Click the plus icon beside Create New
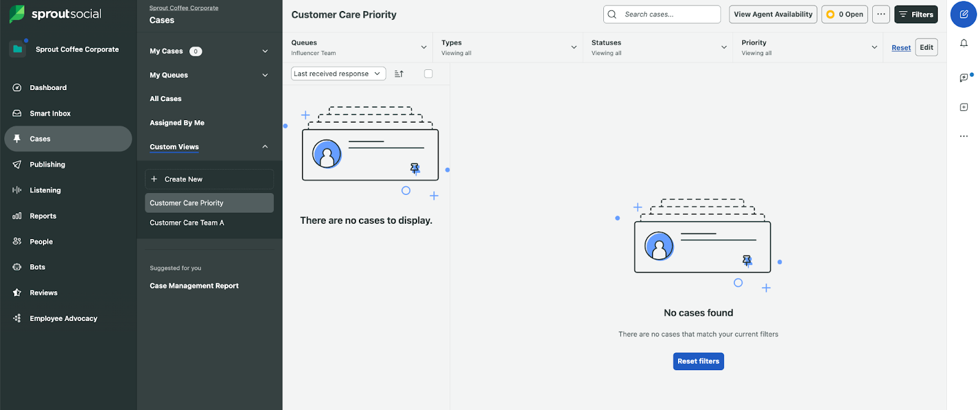The height and width of the screenshot is (410, 980). click(154, 180)
